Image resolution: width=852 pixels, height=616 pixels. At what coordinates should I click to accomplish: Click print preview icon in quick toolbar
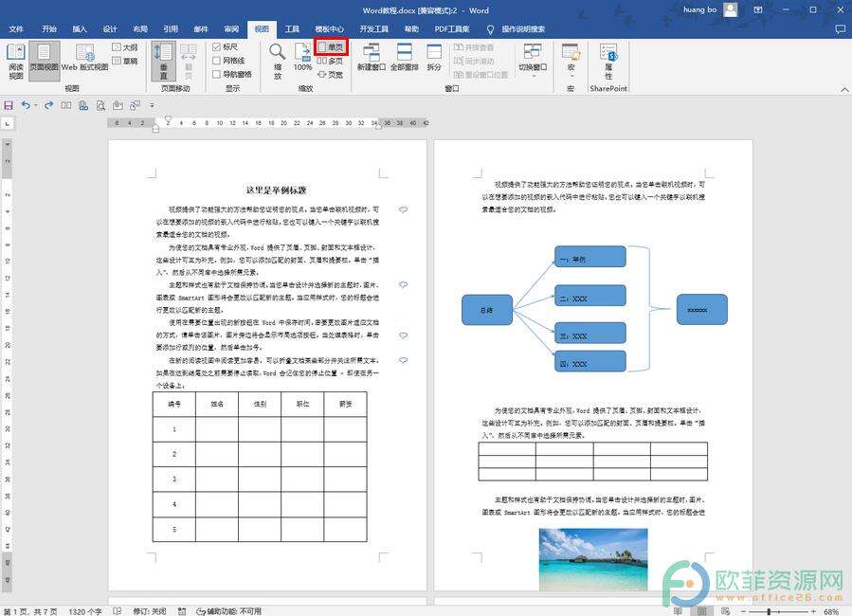pos(100,105)
